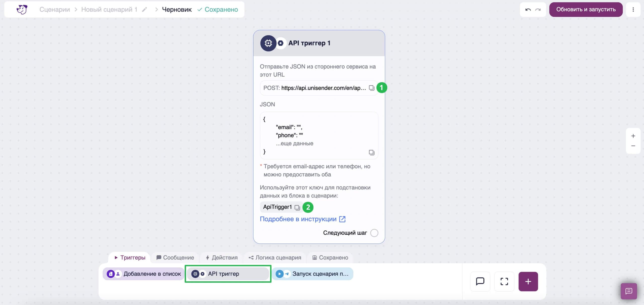
Task: Undo the last action
Action: pos(528,10)
